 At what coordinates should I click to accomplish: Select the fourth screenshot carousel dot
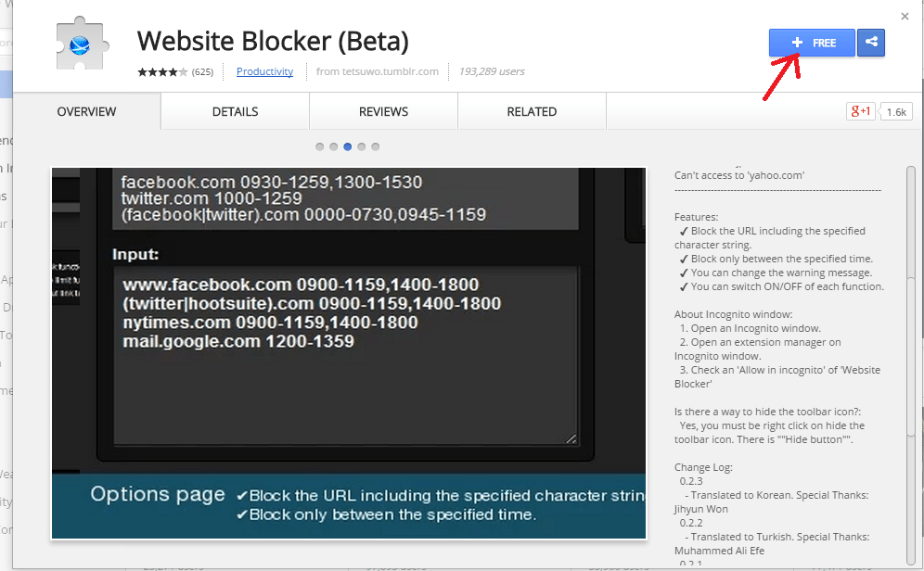[361, 146]
